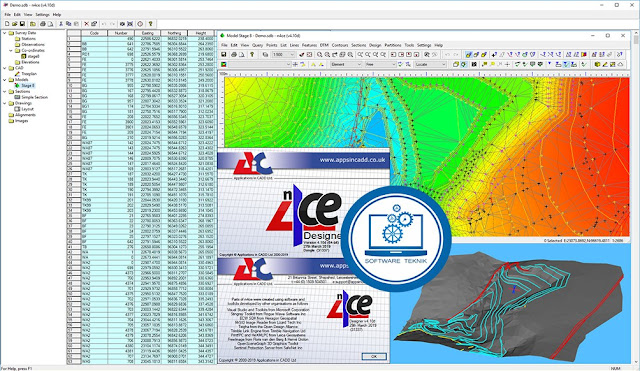
Task: Click the yellow question mark help icon
Action: click(150, 24)
